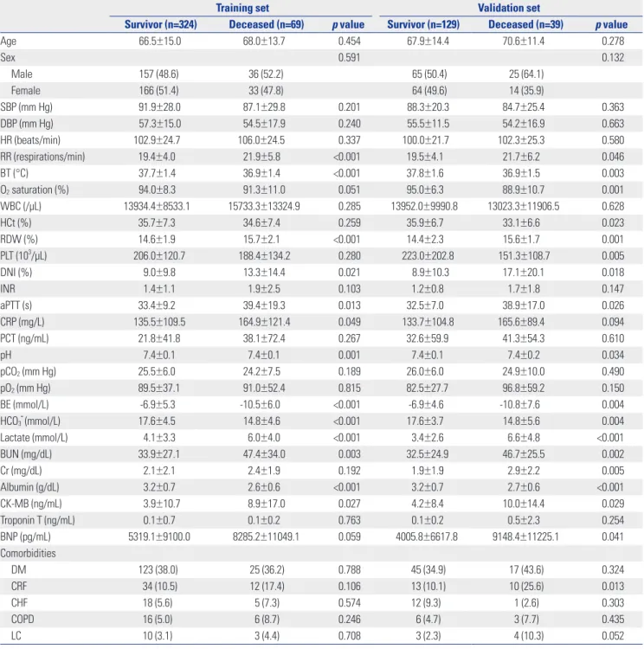Image resolution: width=644 pixels, height=649 pixels.
Task: Select the 'Validation set' header text
Action: tap(509, 8)
